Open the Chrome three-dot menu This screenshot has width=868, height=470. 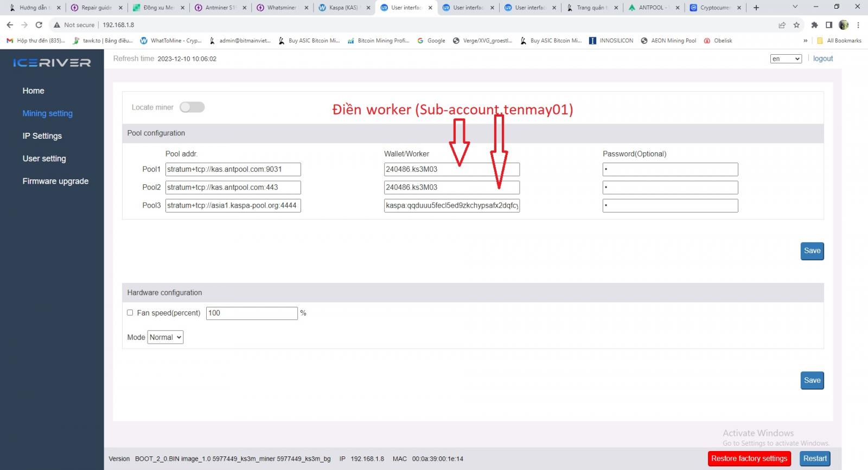pyautogui.click(x=858, y=25)
